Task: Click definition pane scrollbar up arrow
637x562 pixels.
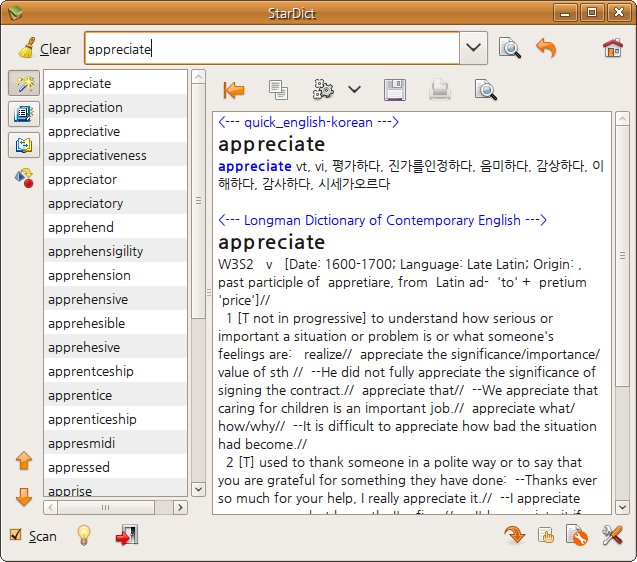Action: 622,119
